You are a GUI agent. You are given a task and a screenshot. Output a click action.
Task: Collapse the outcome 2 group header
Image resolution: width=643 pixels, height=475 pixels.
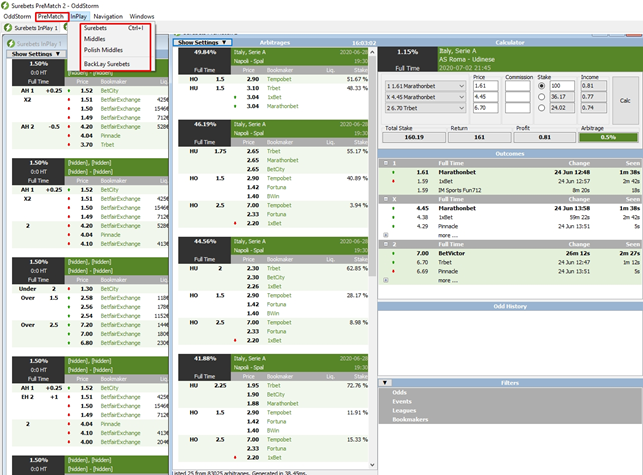pyautogui.click(x=386, y=245)
